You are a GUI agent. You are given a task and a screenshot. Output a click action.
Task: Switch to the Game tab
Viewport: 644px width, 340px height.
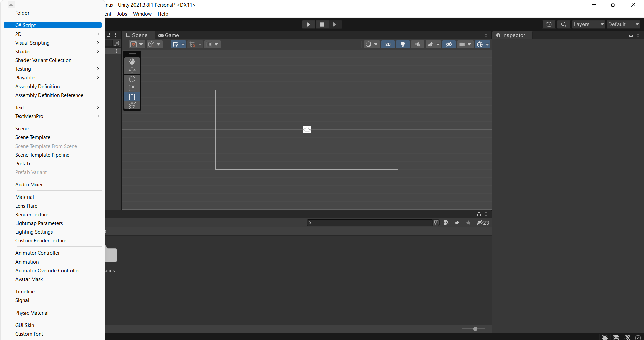169,35
